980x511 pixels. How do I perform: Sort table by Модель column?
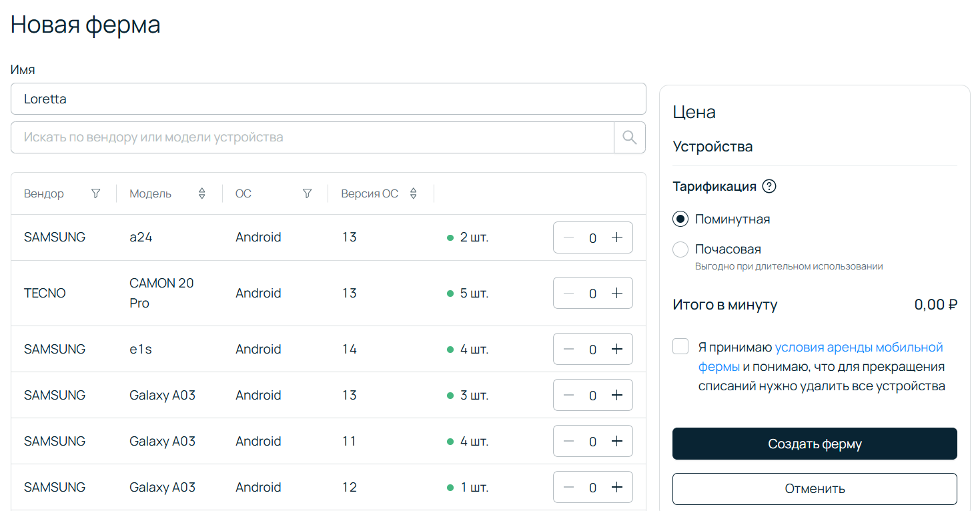pyautogui.click(x=201, y=193)
